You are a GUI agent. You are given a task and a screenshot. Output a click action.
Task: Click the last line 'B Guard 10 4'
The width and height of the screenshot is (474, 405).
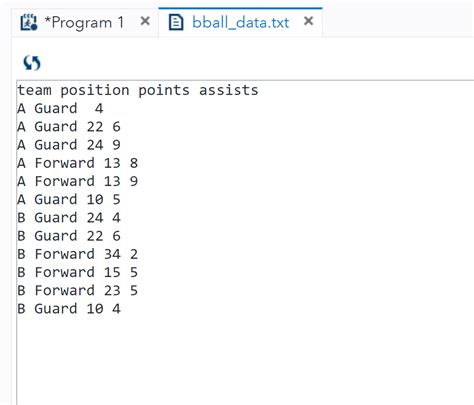[69, 309]
